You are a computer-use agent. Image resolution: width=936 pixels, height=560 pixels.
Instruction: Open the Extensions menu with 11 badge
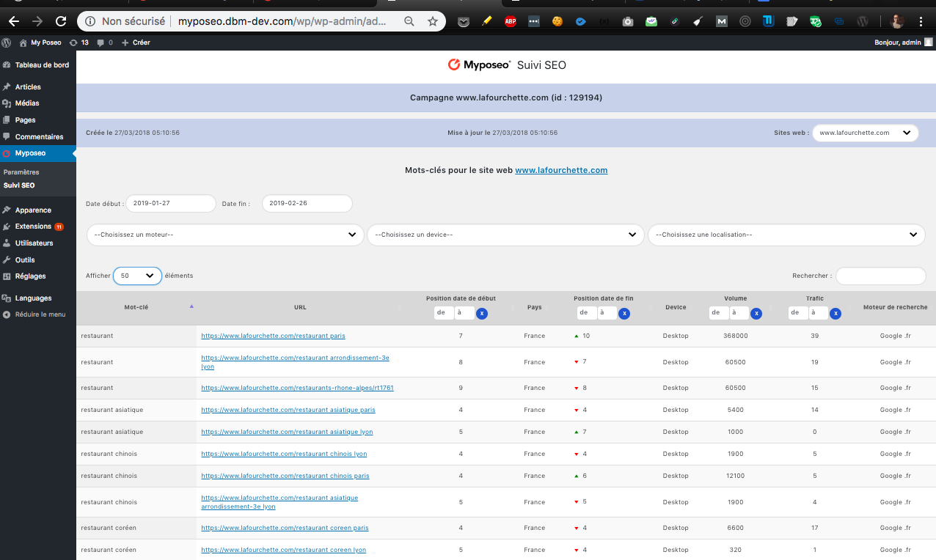(x=37, y=226)
